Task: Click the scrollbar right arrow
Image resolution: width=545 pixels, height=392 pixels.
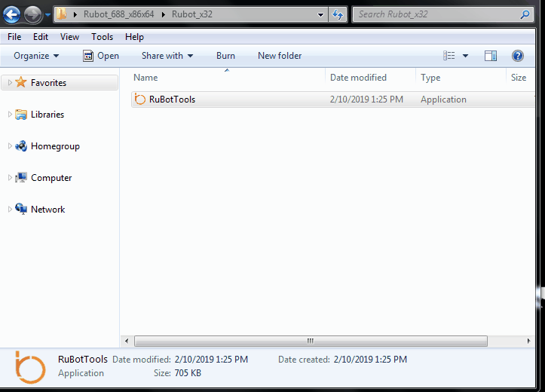Action: [x=528, y=341]
